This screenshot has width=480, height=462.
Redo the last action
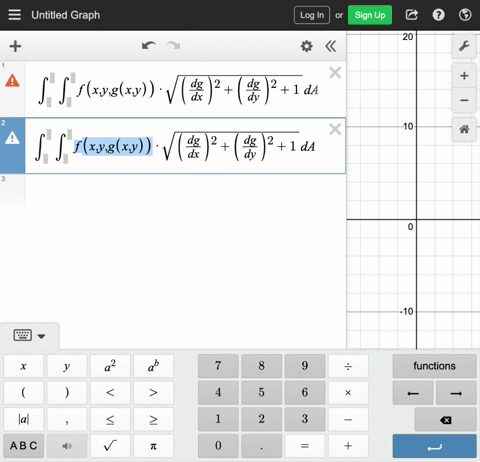[x=173, y=46]
